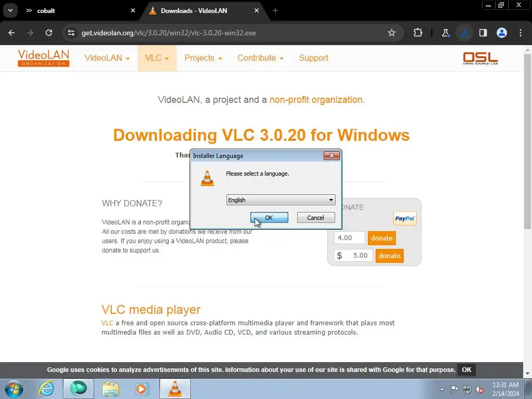Follow the VLC link in the description
Screen dimensions: 532x399
pos(107,323)
